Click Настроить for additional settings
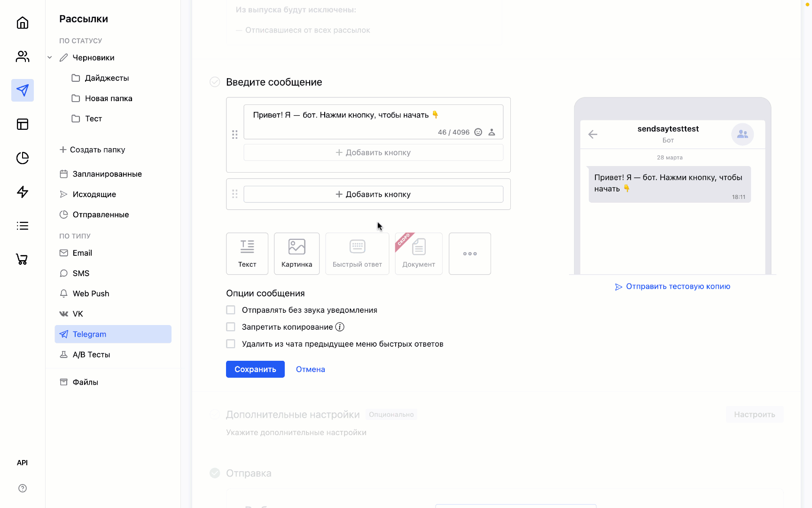The width and height of the screenshot is (812, 508). click(754, 414)
